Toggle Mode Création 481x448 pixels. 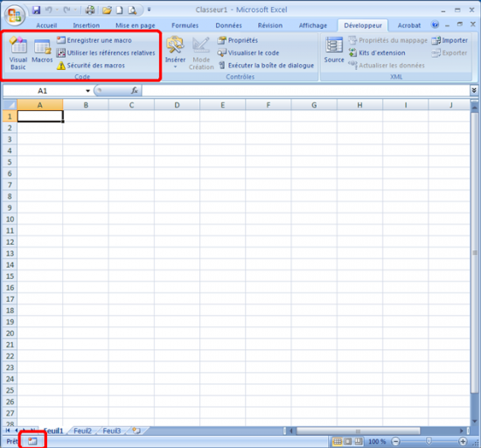[x=201, y=53]
